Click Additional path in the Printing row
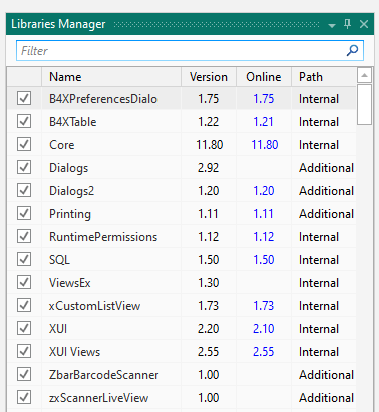This screenshot has width=379, height=412. click(x=326, y=214)
